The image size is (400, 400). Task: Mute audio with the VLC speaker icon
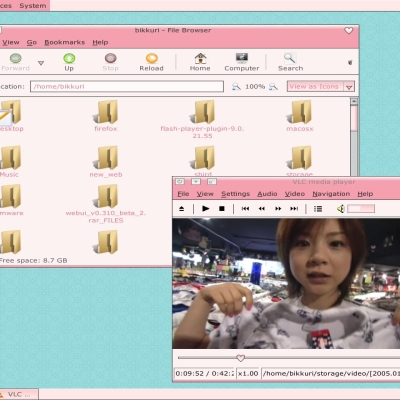tap(340, 209)
